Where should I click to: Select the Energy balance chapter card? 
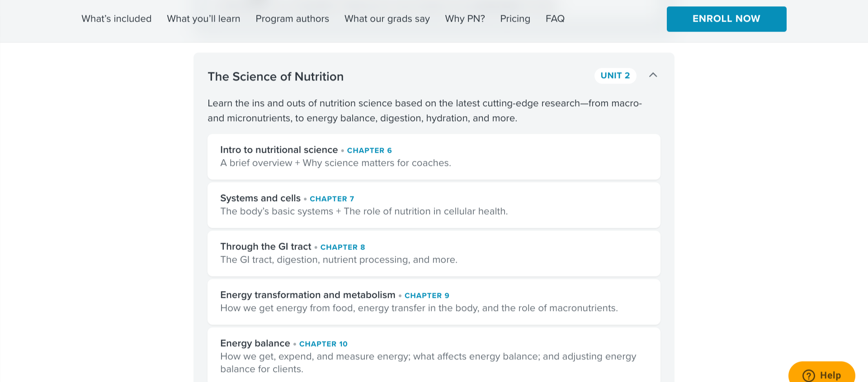(434, 356)
